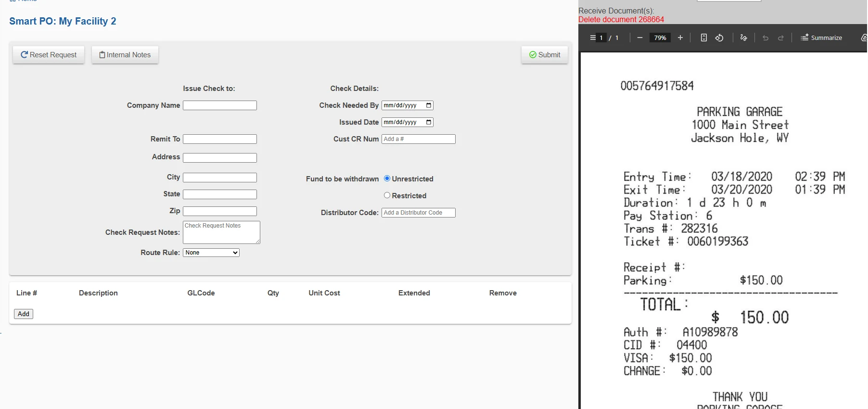
Task: Click the State text field
Action: coord(220,194)
